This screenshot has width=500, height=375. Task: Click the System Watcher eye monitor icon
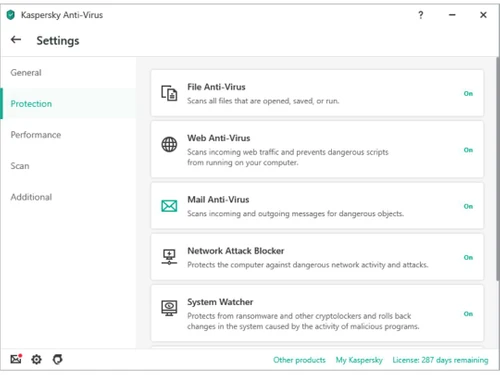pyautogui.click(x=169, y=308)
